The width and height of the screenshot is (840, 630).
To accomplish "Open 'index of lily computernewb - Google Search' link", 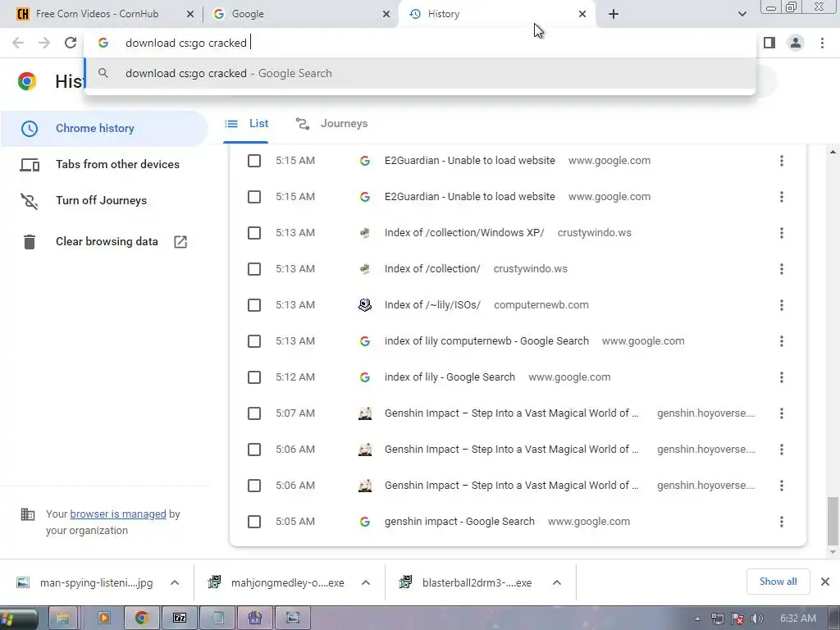I will tap(486, 341).
